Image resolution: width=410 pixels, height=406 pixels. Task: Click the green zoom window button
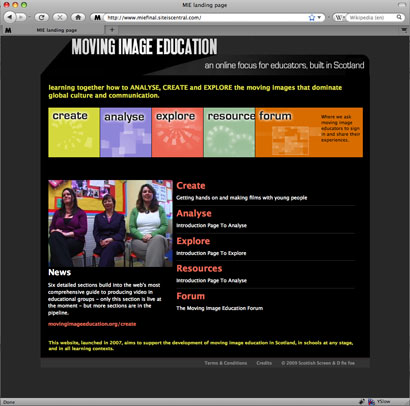tap(24, 5)
